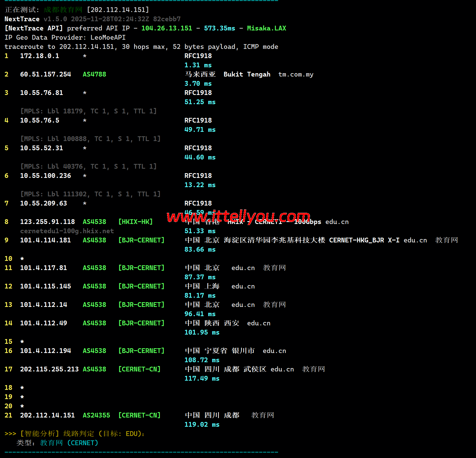Click the BJR-CERNET tag on hop 11
476x458 pixels.
pos(142,268)
